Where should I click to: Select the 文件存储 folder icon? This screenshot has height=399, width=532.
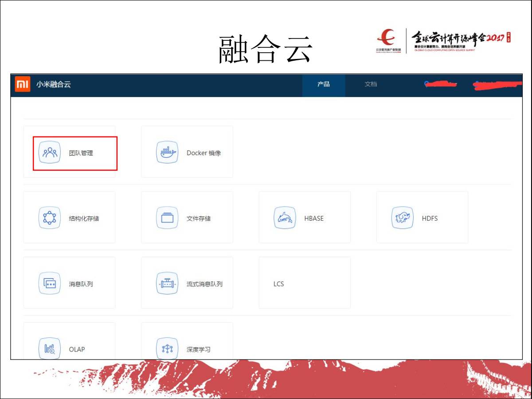pyautogui.click(x=167, y=218)
